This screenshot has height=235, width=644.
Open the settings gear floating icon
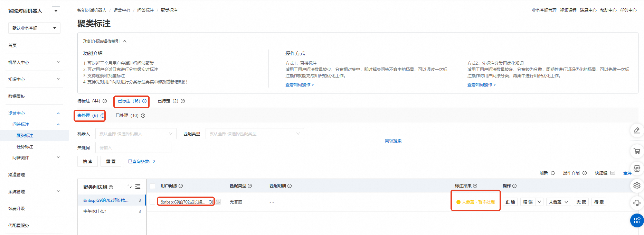[x=637, y=186]
